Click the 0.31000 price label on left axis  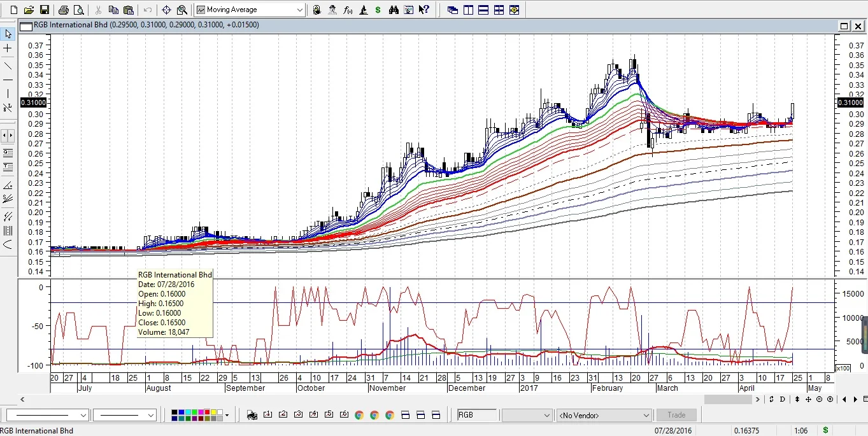[34, 102]
